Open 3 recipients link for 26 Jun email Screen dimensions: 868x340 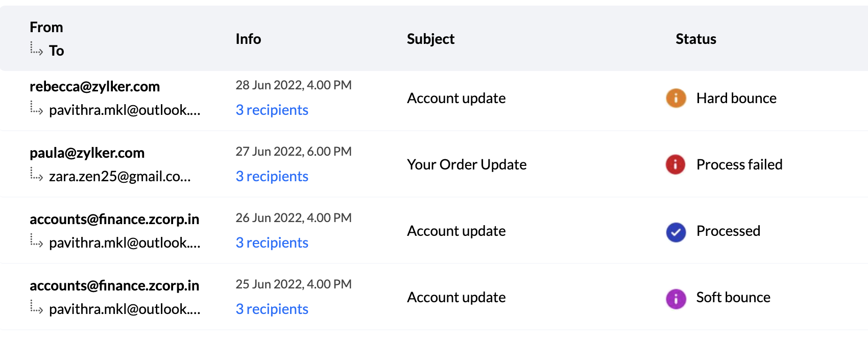pyautogui.click(x=272, y=242)
